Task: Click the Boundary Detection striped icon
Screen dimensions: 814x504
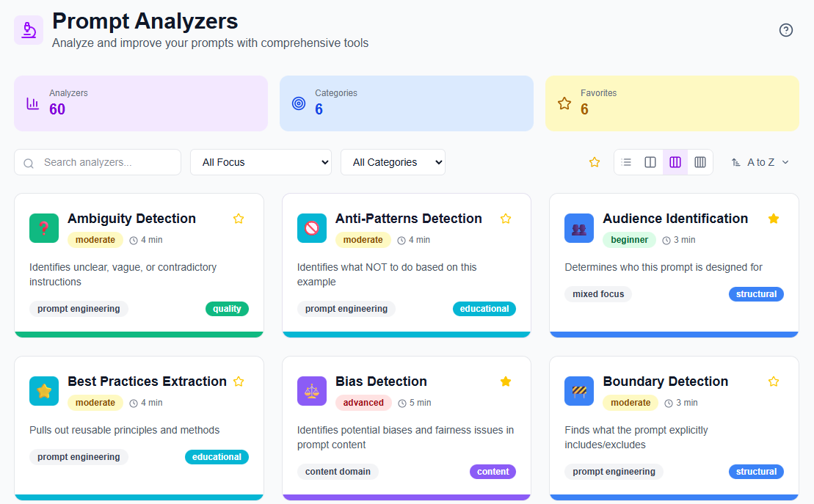Action: [579, 391]
